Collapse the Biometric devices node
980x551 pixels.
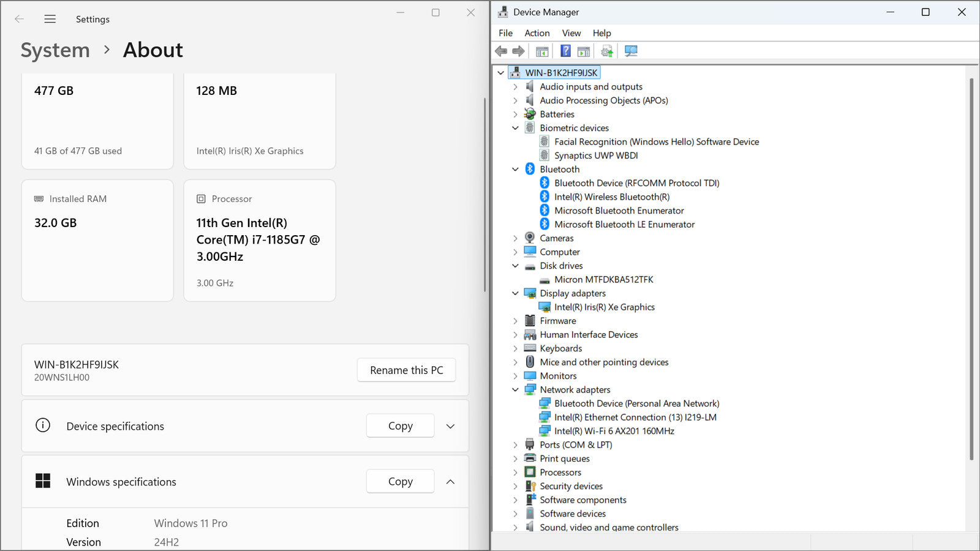[x=515, y=128]
